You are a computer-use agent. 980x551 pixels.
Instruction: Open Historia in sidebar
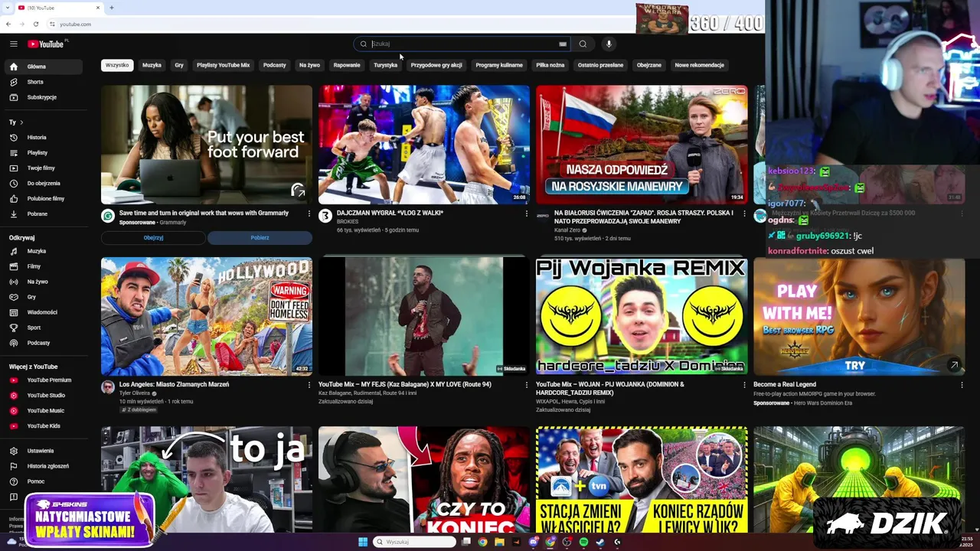click(43, 138)
